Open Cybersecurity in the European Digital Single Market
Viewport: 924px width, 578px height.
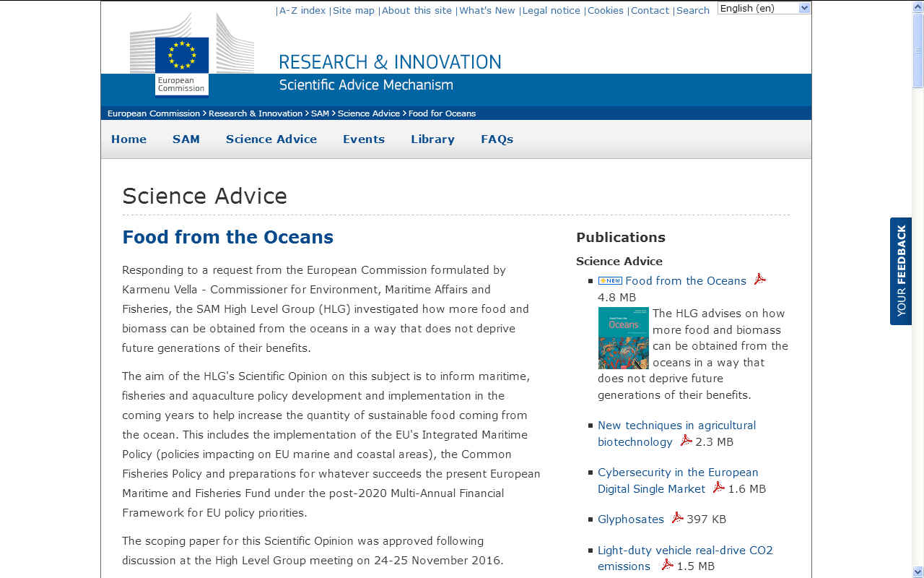point(678,480)
